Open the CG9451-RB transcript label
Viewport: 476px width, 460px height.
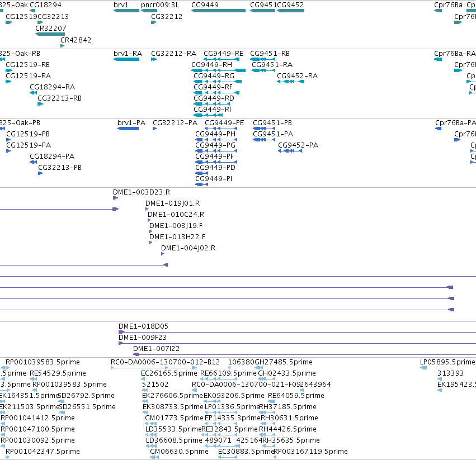point(270,54)
